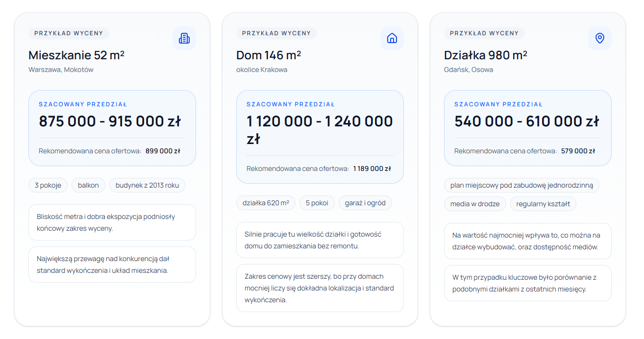The image size is (644, 339).
Task: Click Rekomendowana cena ofertowa label on Działka card
Action: click(x=506, y=151)
